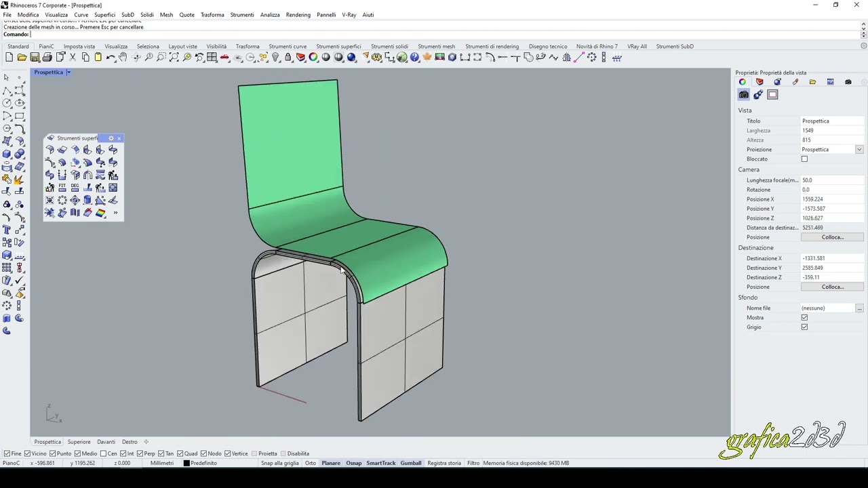Switch to the Strumenti mesh toolbar tab

(436, 46)
